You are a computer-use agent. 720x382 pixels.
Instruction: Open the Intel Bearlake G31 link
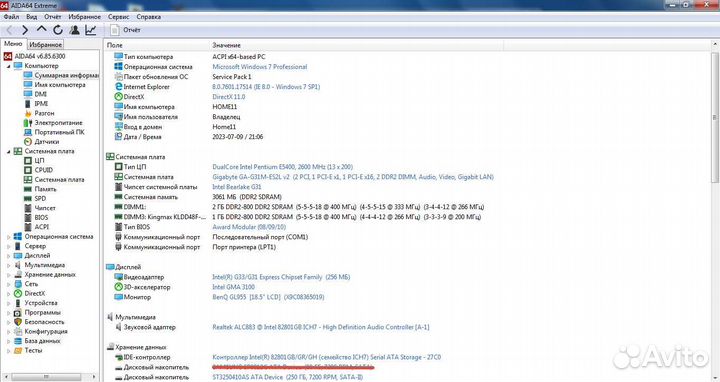point(236,187)
